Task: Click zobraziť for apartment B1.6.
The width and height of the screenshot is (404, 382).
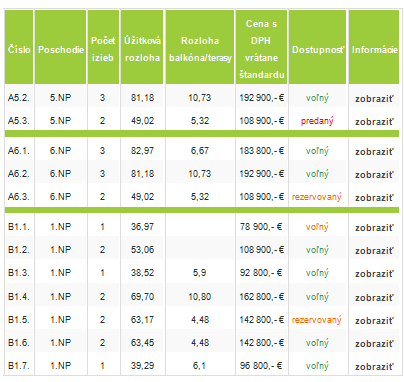Action: (374, 344)
